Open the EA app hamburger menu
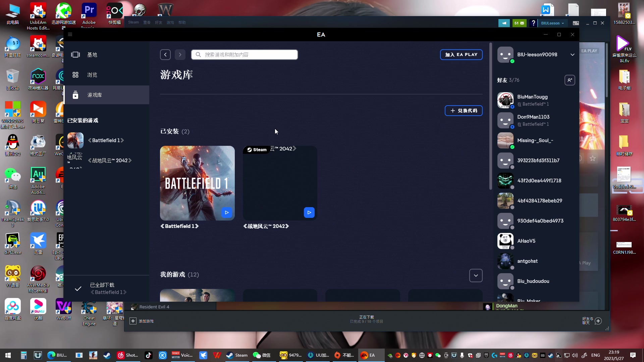Viewport: 644px width, 362px height. [70, 35]
